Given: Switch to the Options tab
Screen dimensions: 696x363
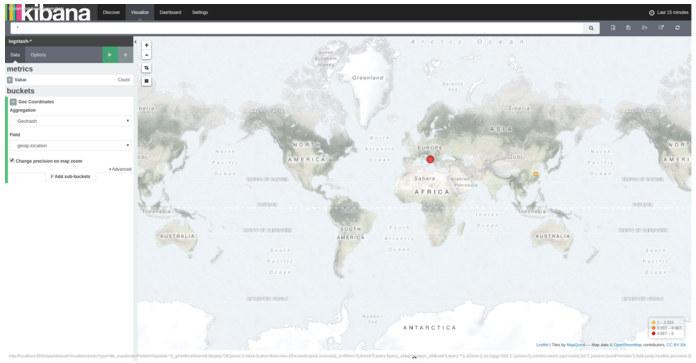Looking at the screenshot, I should point(38,55).
